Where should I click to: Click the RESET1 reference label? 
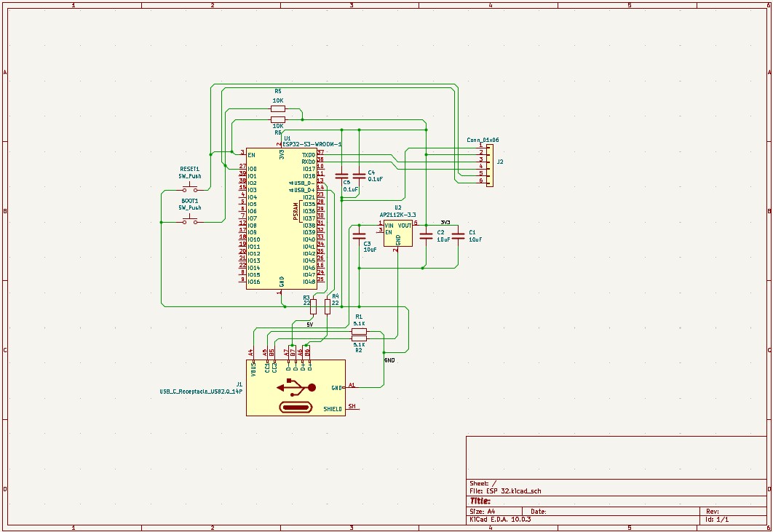pos(190,169)
